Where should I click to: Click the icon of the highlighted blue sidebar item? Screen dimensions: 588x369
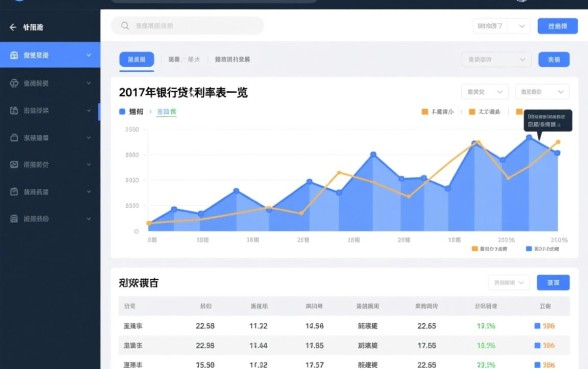point(14,55)
